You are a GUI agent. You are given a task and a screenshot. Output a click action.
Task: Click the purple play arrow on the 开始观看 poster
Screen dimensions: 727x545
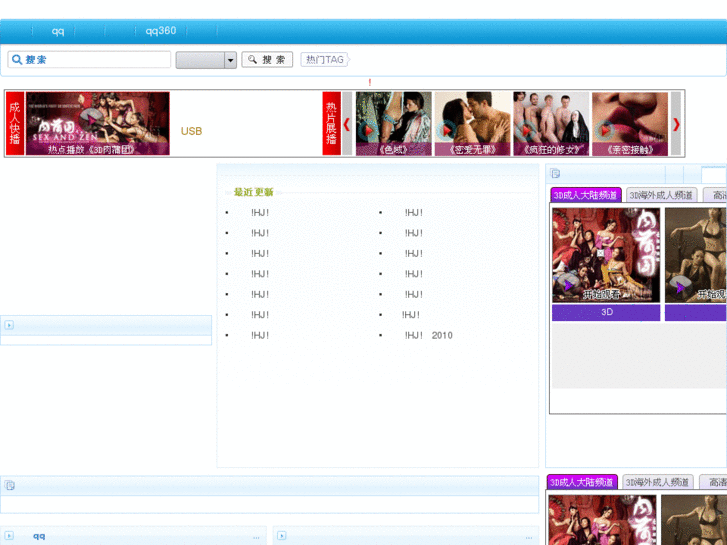[x=568, y=286]
